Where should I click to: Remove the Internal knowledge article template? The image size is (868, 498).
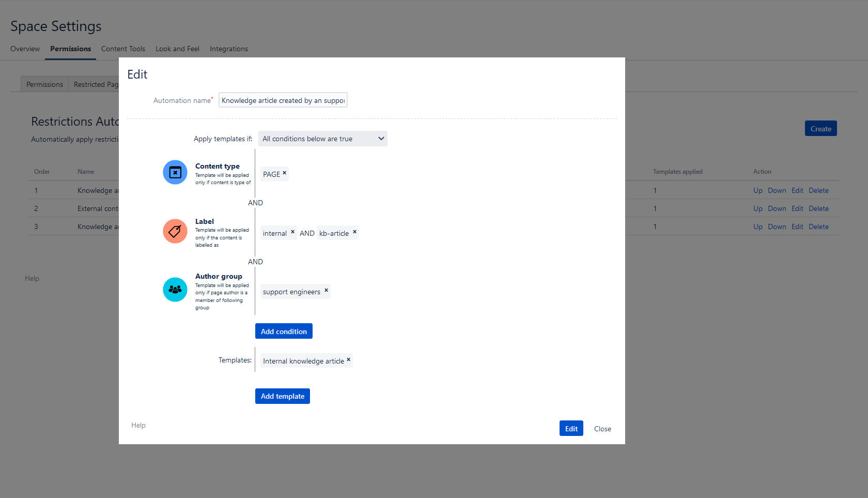(348, 360)
